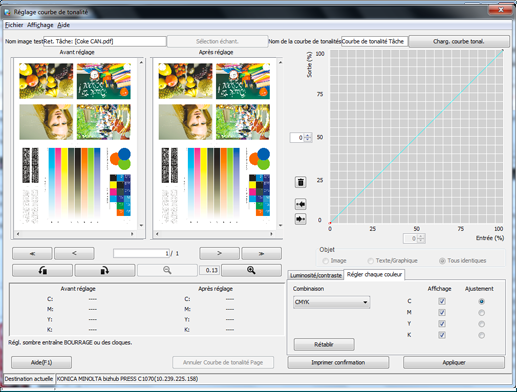Zoom in with the magnifier plus button
The height and width of the screenshot is (392, 517).
tap(251, 270)
